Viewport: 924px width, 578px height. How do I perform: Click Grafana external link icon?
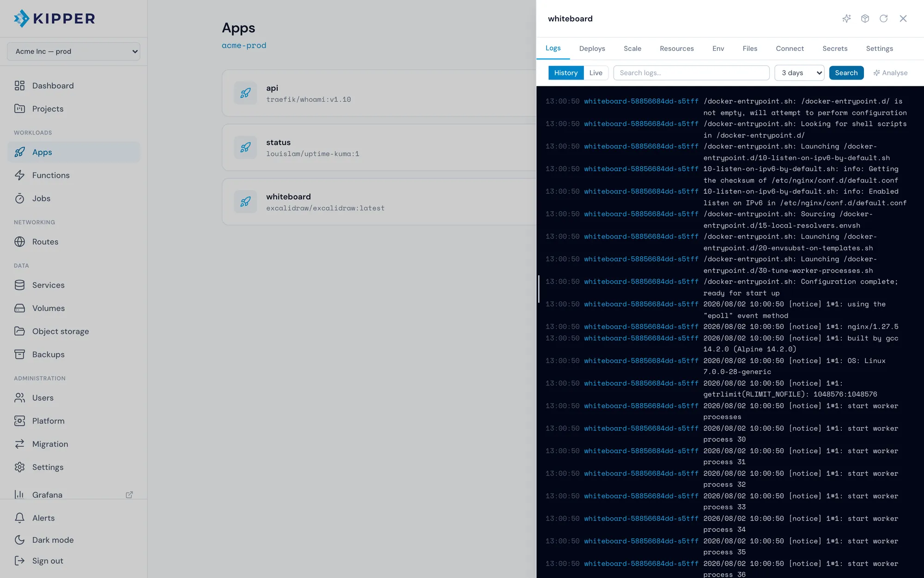click(129, 495)
